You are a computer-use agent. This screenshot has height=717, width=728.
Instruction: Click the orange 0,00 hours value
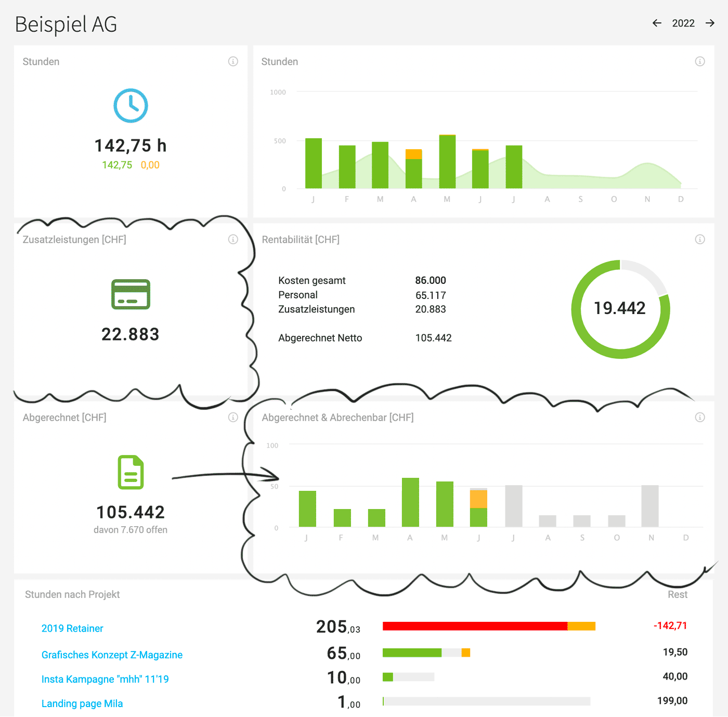150,165
